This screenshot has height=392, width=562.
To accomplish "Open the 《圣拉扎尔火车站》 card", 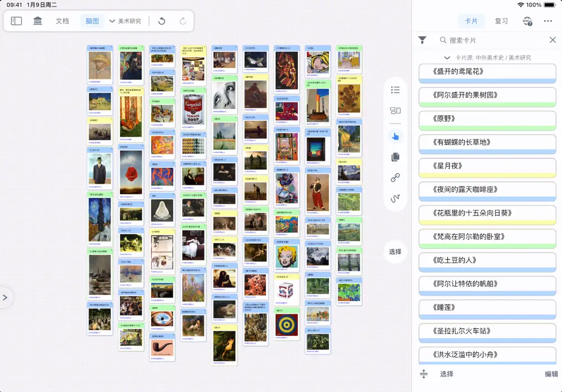I will click(488, 333).
